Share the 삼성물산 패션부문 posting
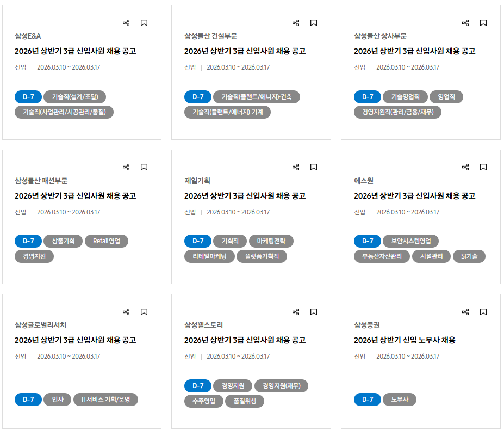 126,167
